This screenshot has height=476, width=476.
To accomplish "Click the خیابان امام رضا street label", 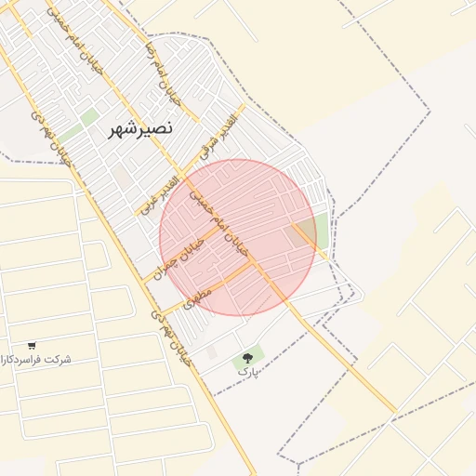I will coord(163,74).
